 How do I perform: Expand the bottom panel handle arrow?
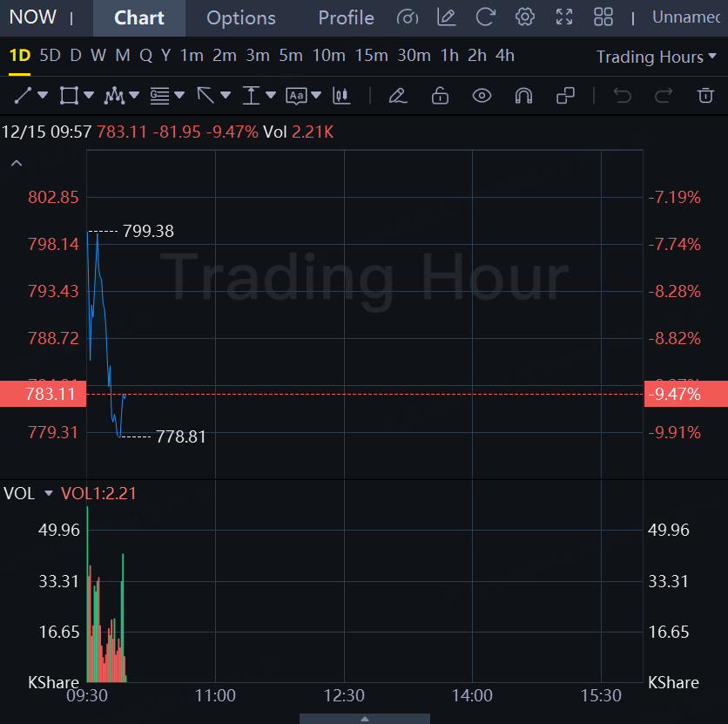pos(365,719)
